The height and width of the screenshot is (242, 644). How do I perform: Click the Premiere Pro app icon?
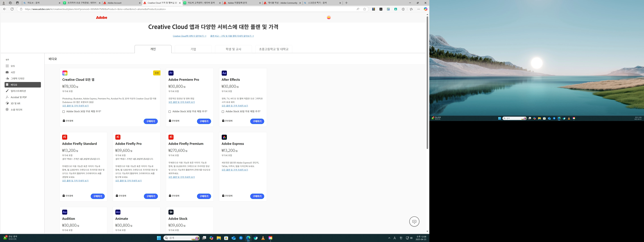tap(171, 73)
